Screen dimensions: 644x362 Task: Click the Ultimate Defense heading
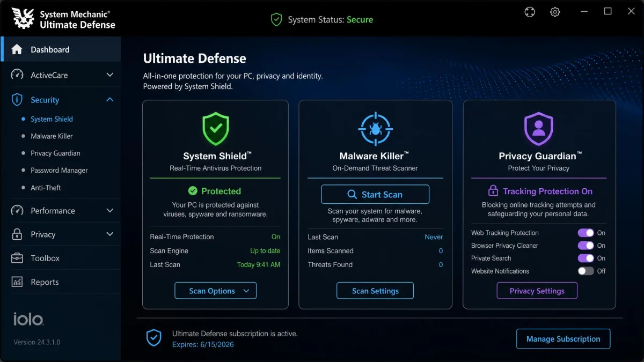click(195, 58)
